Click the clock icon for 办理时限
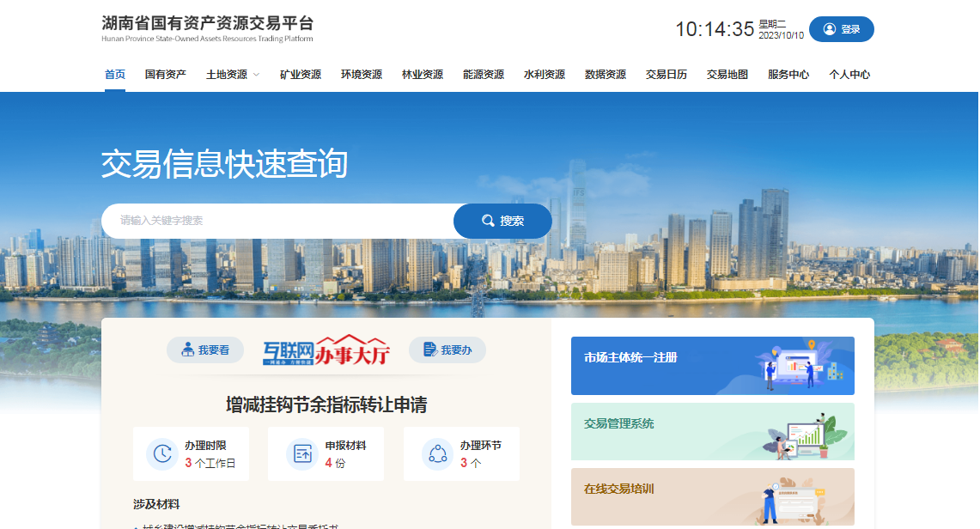The width and height of the screenshot is (980, 529). pyautogui.click(x=161, y=453)
